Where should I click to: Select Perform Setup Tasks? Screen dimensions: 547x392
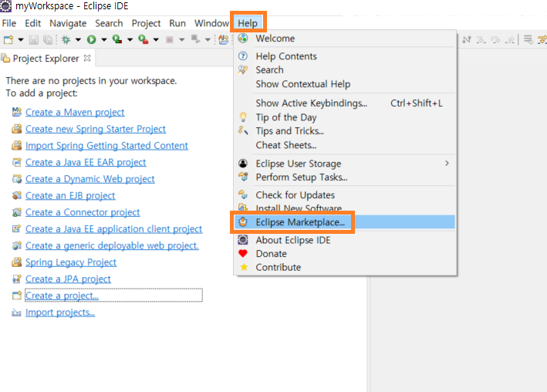(345, 177)
